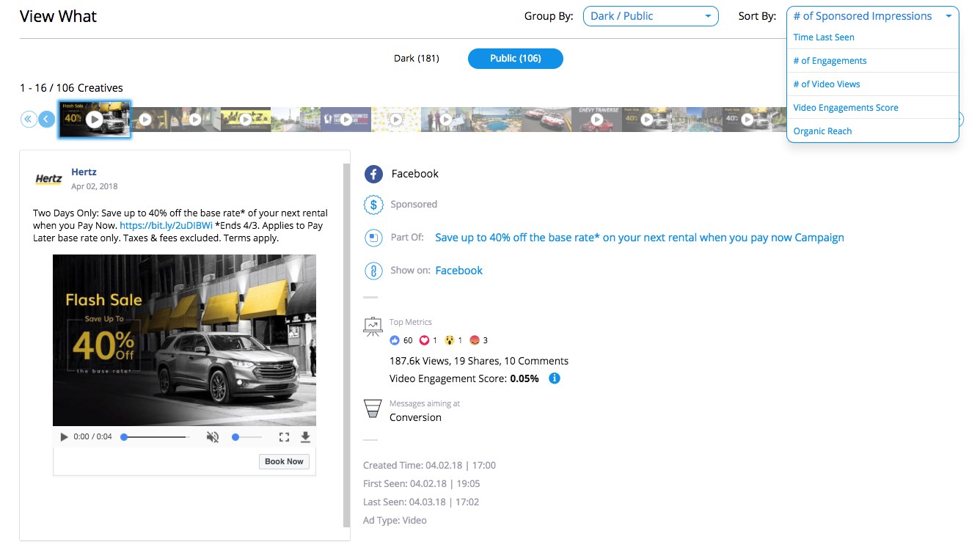Click the Ad Type: Video line
This screenshot has height=553, width=980.
(x=395, y=520)
